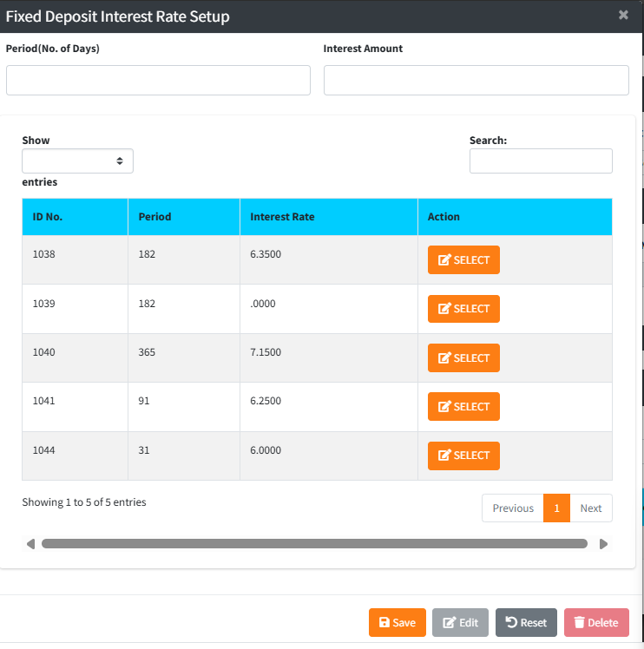
Task: Select the row with ID 1039
Action: point(463,309)
